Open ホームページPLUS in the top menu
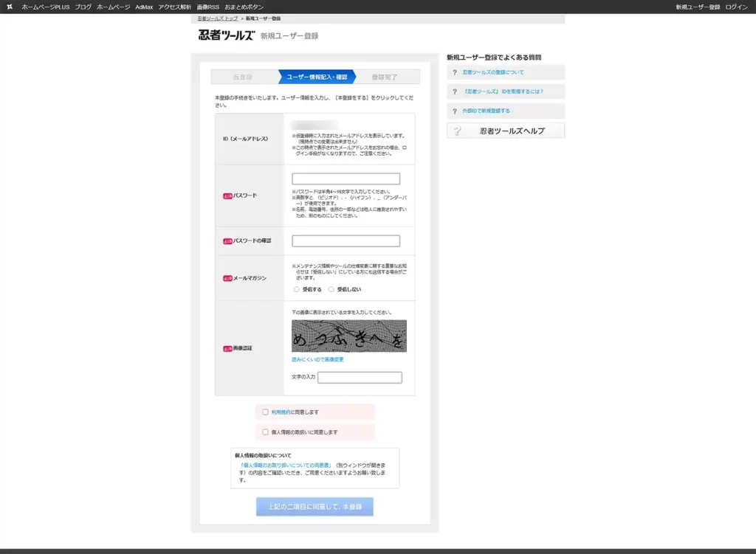Image resolution: width=756 pixels, height=554 pixels. pos(45,7)
